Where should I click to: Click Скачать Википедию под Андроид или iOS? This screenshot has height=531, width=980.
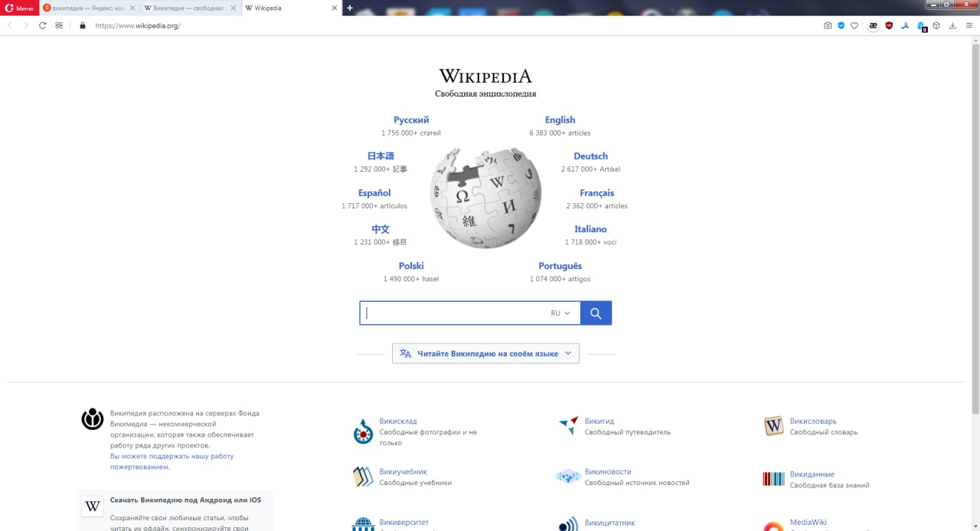click(x=185, y=500)
